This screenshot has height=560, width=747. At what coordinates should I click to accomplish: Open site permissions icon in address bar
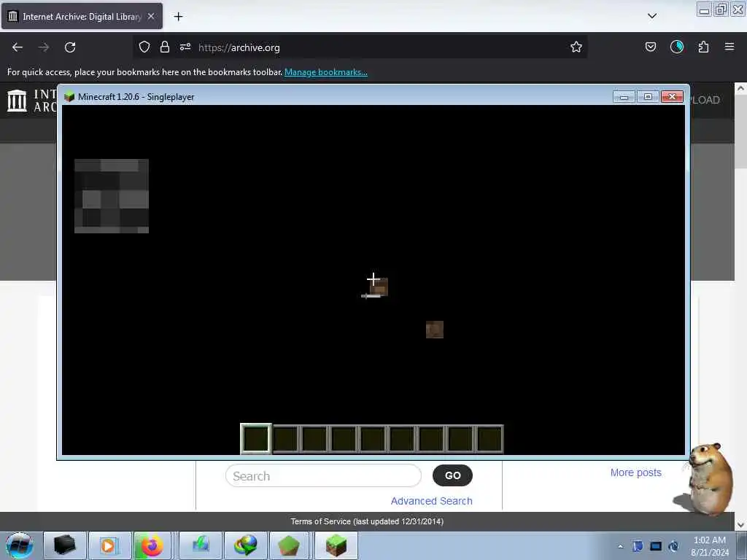pyautogui.click(x=185, y=47)
